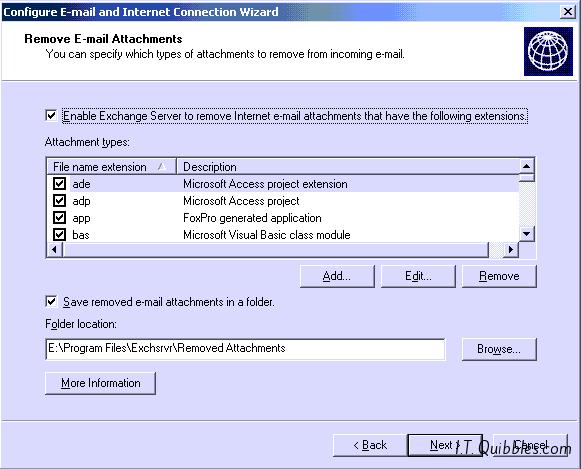The height and width of the screenshot is (469, 581).
Task: Uncheck the app extension checkbox
Action: tap(59, 217)
